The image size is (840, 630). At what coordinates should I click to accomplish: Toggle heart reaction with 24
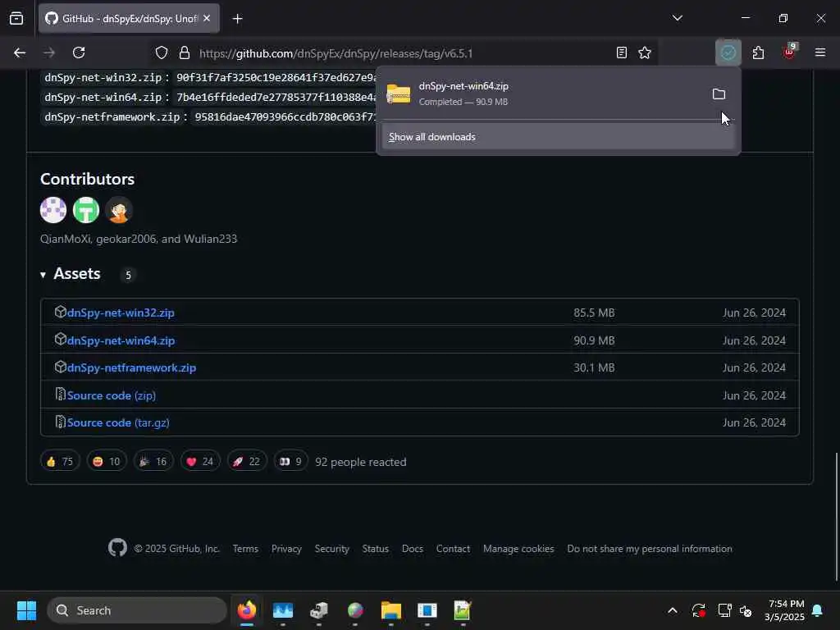pyautogui.click(x=200, y=461)
